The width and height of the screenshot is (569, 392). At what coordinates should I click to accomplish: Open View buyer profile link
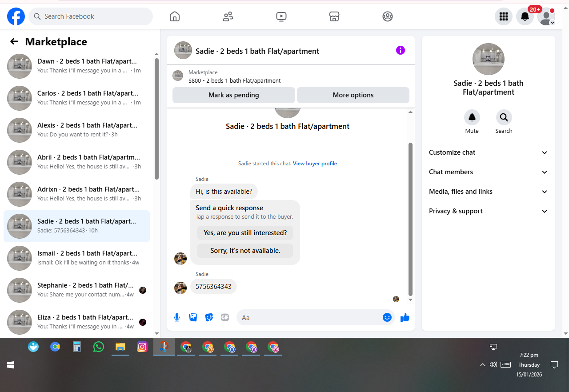coord(315,164)
